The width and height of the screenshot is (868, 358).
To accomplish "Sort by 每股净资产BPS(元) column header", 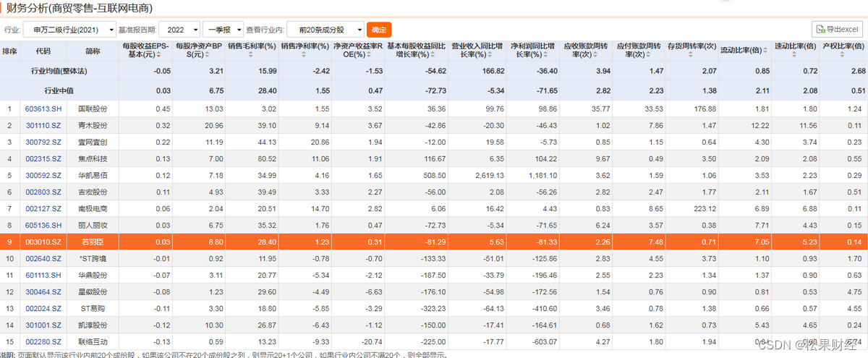I will 200,51.
